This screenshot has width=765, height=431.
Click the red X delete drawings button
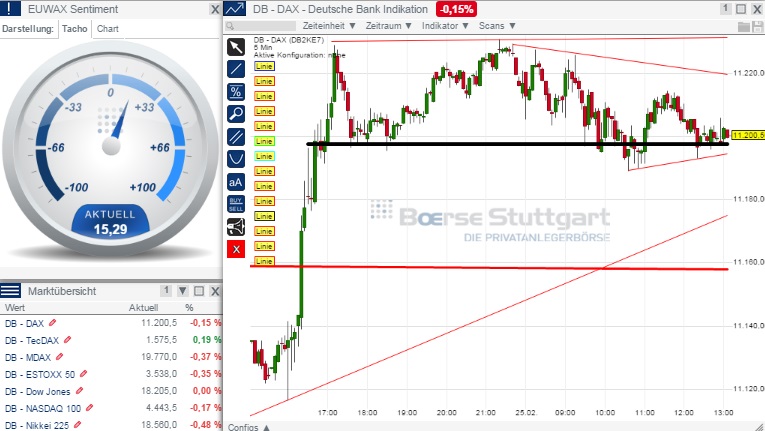tap(236, 249)
